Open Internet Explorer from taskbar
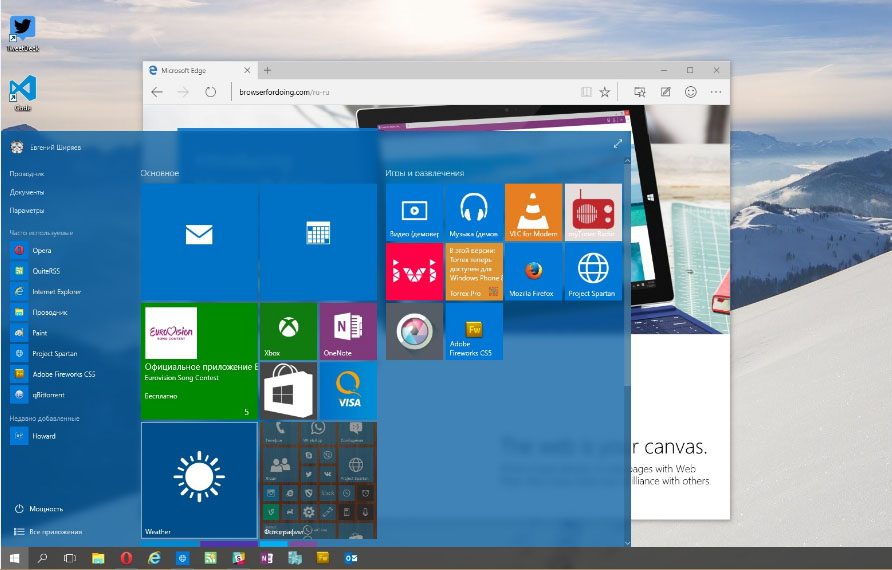The height and width of the screenshot is (570, 892). pos(154,558)
